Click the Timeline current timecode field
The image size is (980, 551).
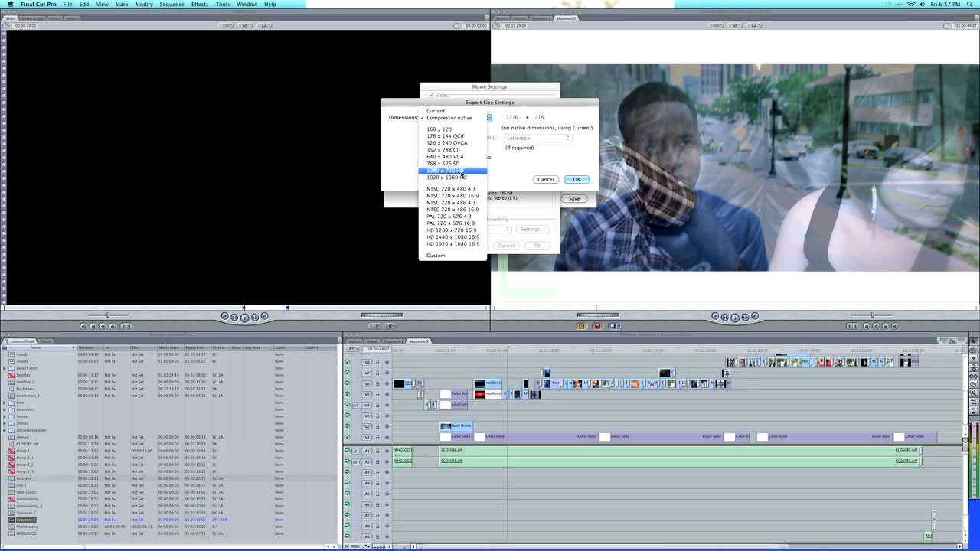tap(377, 349)
